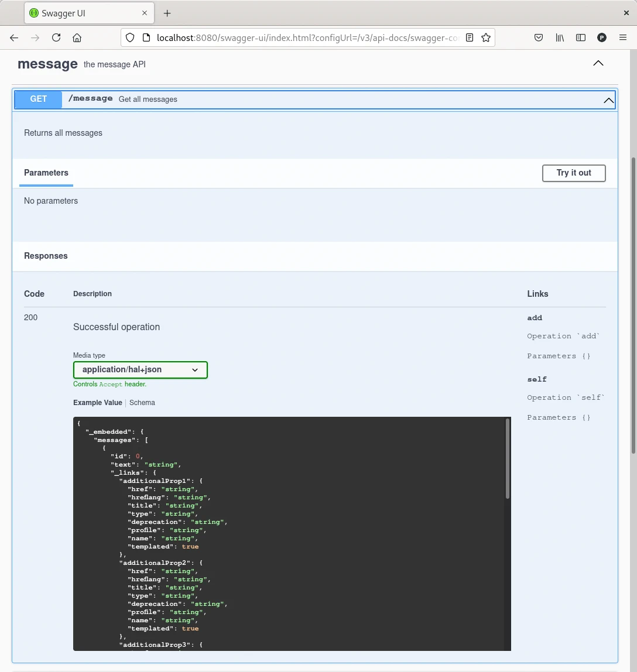637x672 pixels.
Task: Open the Firefox account profile icon
Action: pos(601,37)
